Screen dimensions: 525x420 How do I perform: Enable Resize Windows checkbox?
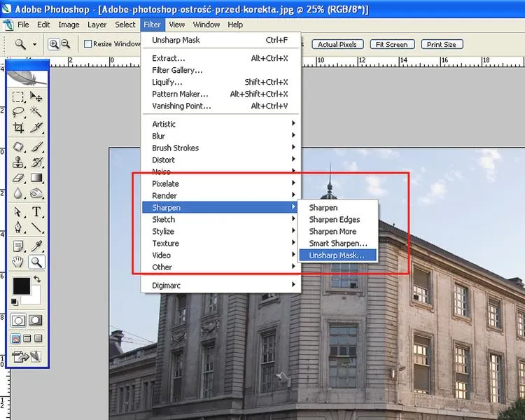[x=87, y=44]
